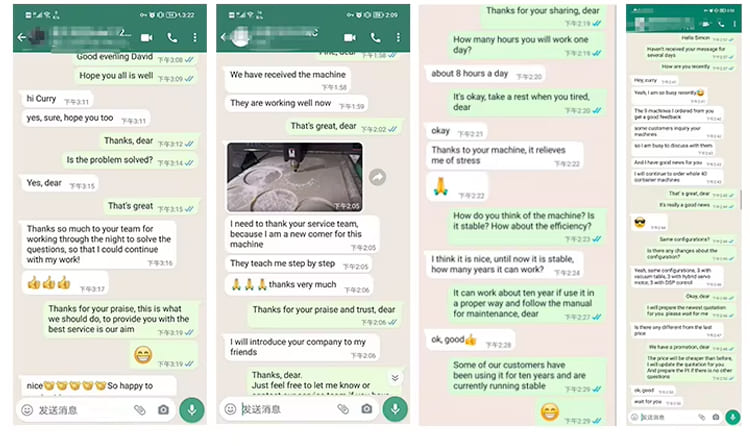750x446 pixels.
Task: Tap paperclip attachment in first chat
Action: (x=140, y=410)
